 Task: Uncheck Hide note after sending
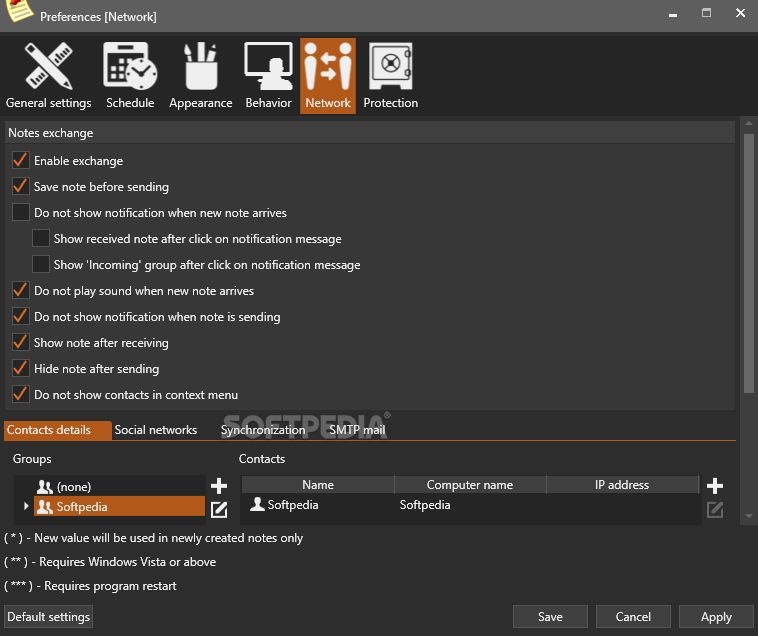coord(21,369)
